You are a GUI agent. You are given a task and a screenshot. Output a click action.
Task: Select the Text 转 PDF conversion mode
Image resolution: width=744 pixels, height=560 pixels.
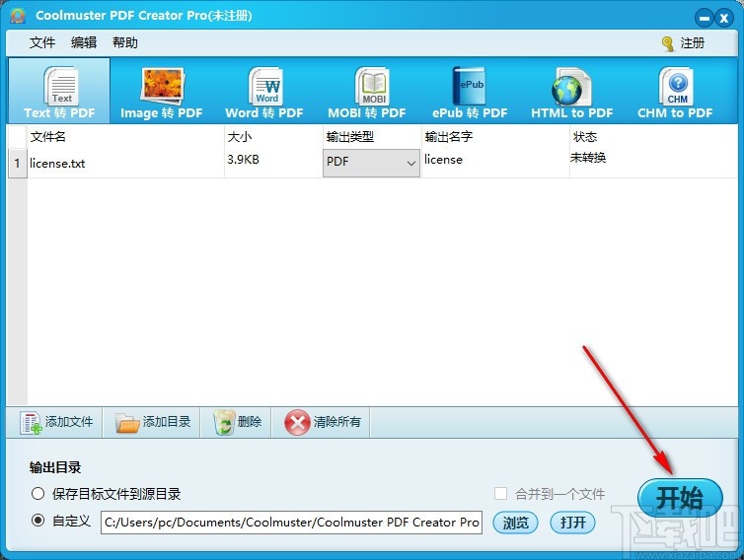[59, 91]
